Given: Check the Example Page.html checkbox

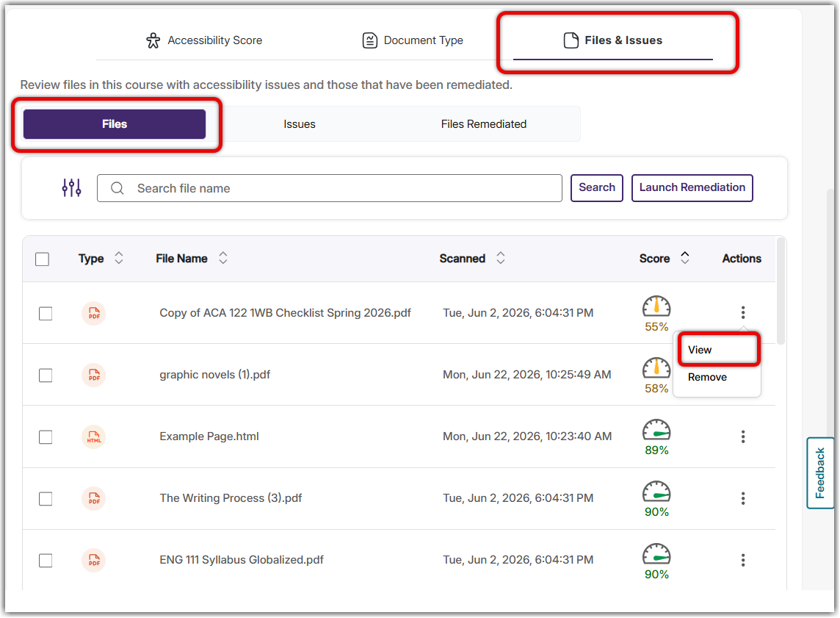Looking at the screenshot, I should [x=46, y=437].
